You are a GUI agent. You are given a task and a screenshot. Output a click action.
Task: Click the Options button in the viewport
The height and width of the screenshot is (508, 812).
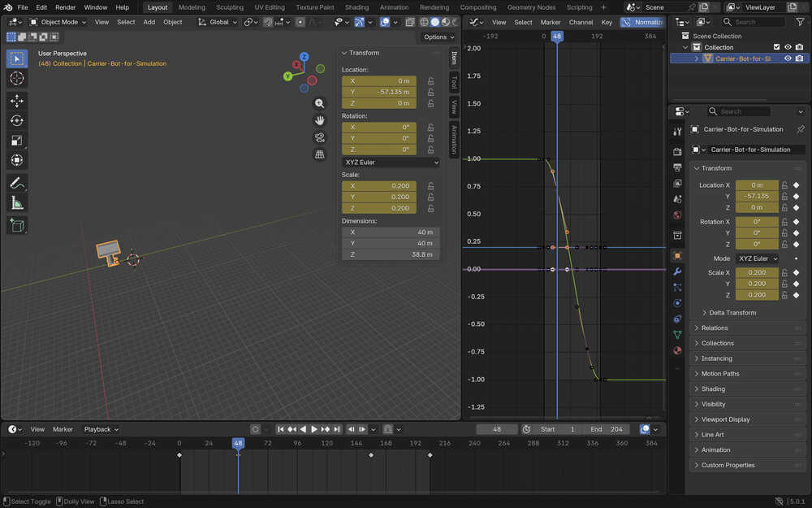coord(438,37)
